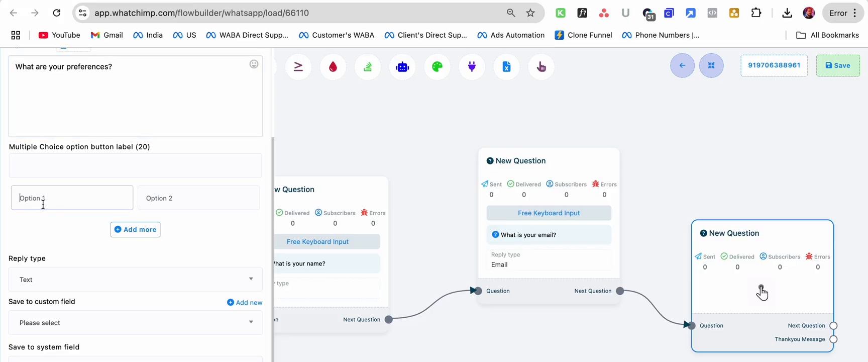The image size is (868, 362).
Task: Click the Free Keyboard Input label in email node
Action: pyautogui.click(x=549, y=213)
